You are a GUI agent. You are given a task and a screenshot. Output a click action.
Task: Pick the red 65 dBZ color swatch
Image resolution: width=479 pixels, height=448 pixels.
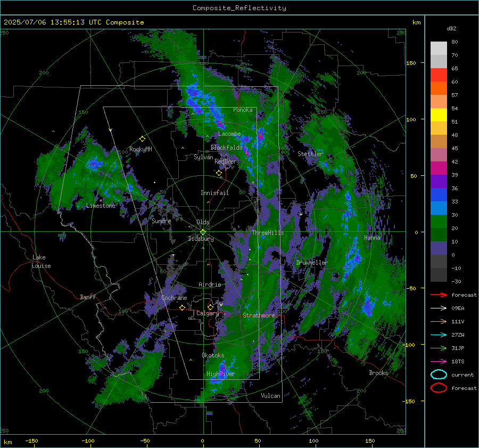[x=439, y=75]
